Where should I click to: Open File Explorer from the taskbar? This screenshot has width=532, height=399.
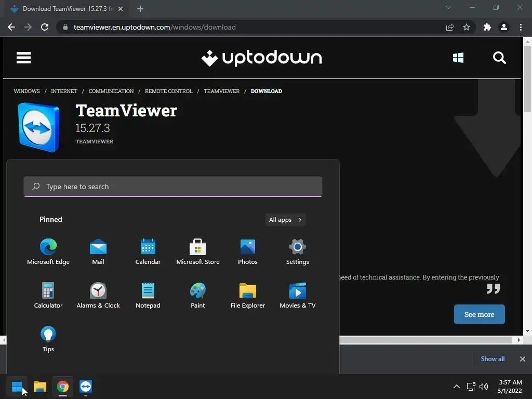click(40, 387)
